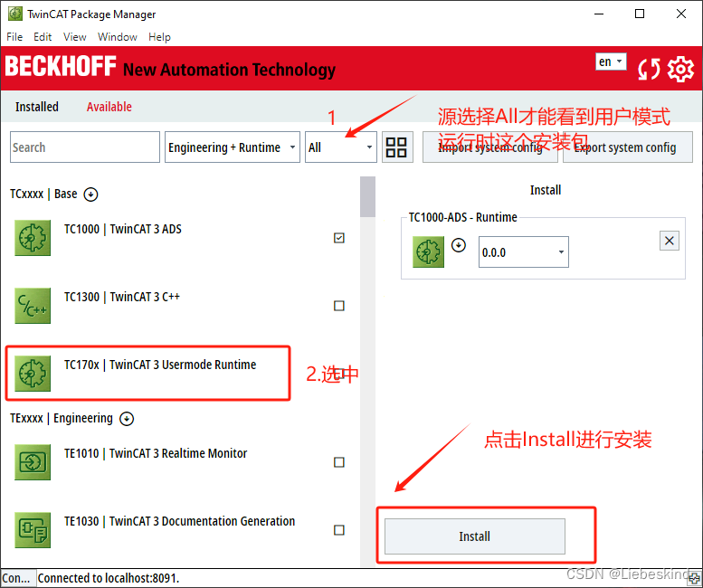Screen dimensions: 703x588
Task: Toggle the tile grid view icon
Action: point(397,147)
